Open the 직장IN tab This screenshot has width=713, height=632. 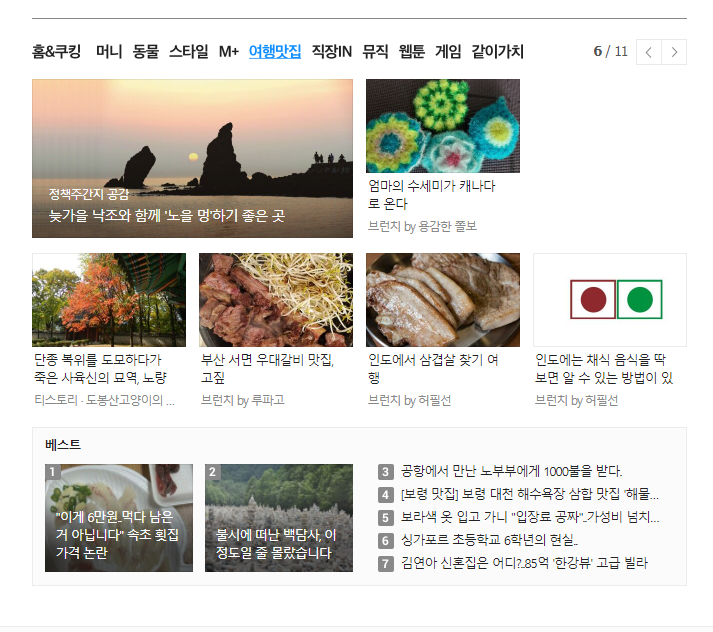coord(331,51)
